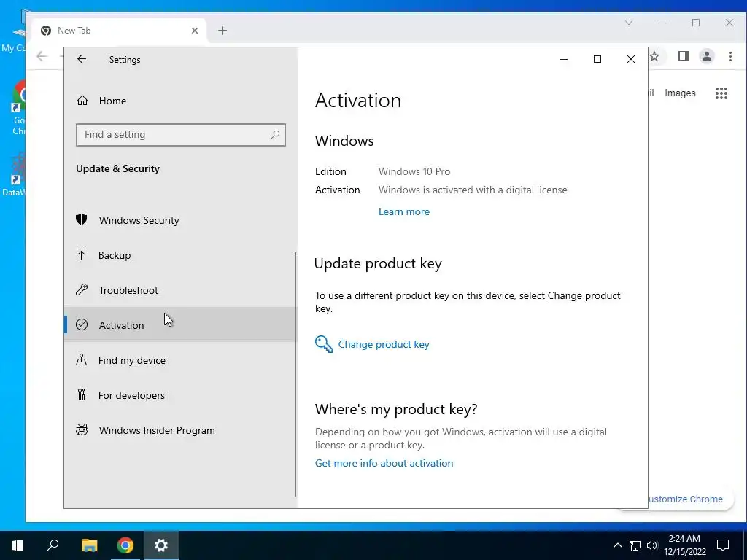Click Chrome's back navigation arrow
This screenshot has height=560, width=747.
click(42, 56)
